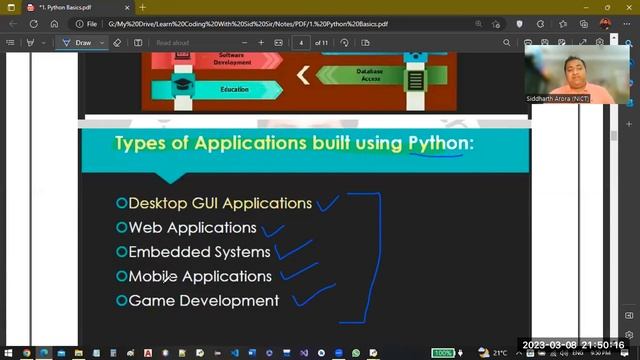Open Visual Studio from the taskbar
Viewport: 640px width, 360px height.
304,353
